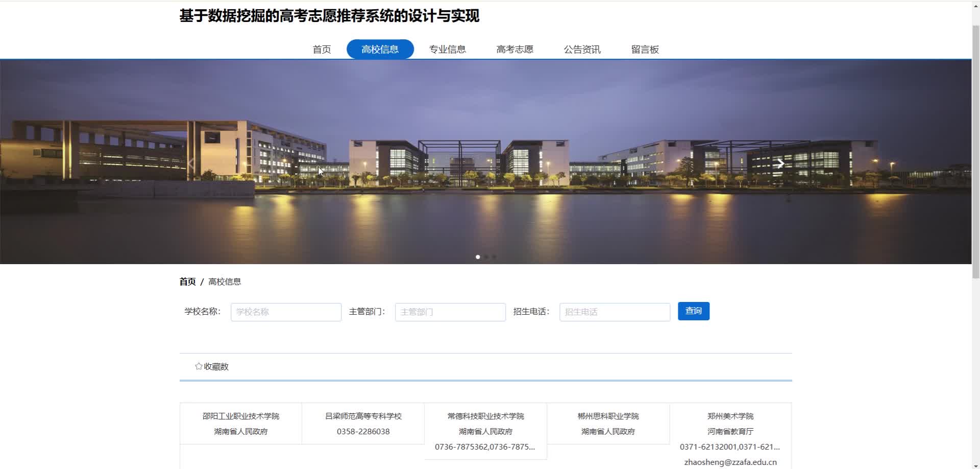Select the first carousel indicator dot
Viewport: 980px width, 469px height.
pos(478,257)
